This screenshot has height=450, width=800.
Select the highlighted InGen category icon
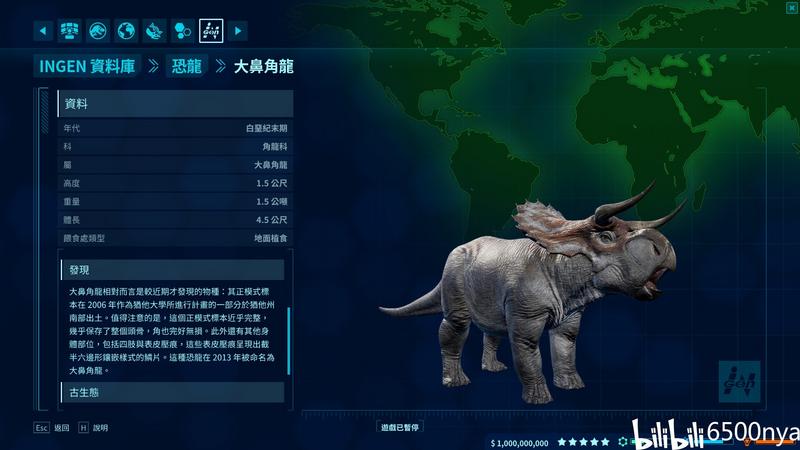coord(211,31)
